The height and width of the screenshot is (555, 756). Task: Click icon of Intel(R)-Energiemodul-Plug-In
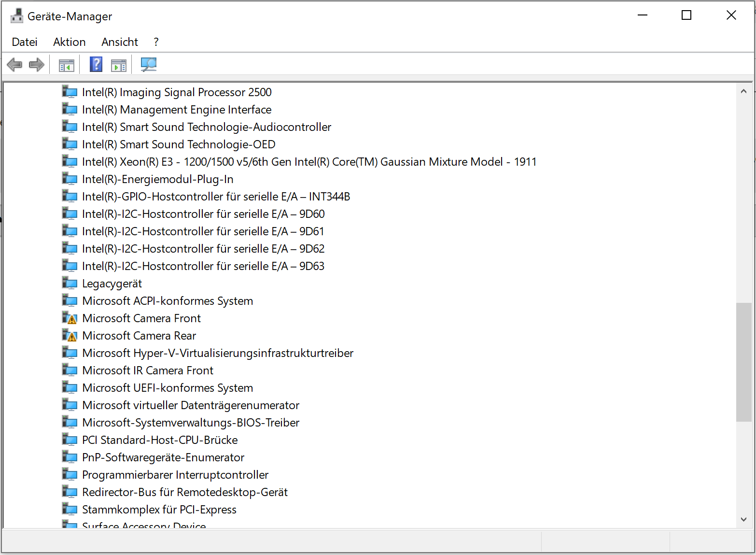(x=70, y=179)
